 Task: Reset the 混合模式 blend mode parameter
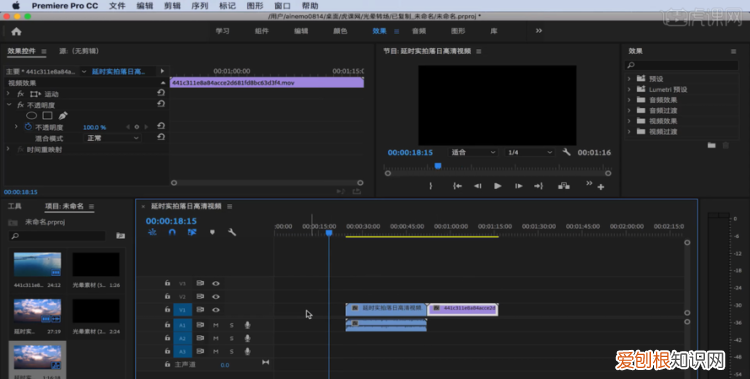point(161,137)
